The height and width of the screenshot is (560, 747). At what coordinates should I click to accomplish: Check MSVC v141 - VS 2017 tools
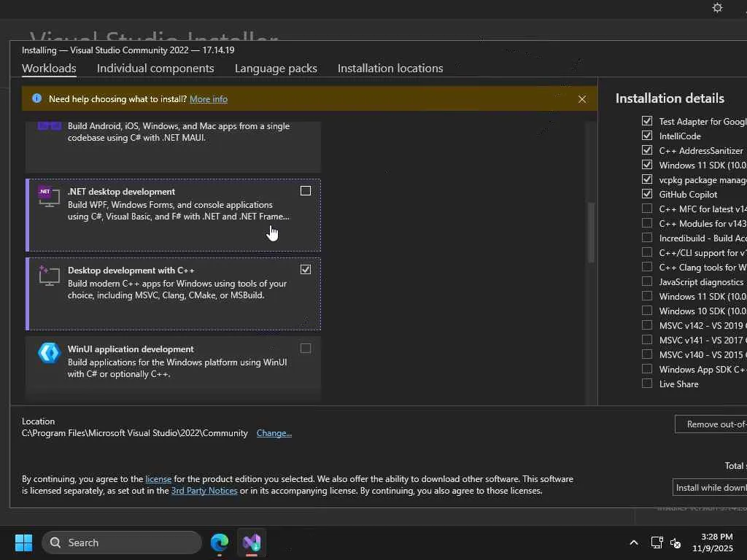click(646, 340)
